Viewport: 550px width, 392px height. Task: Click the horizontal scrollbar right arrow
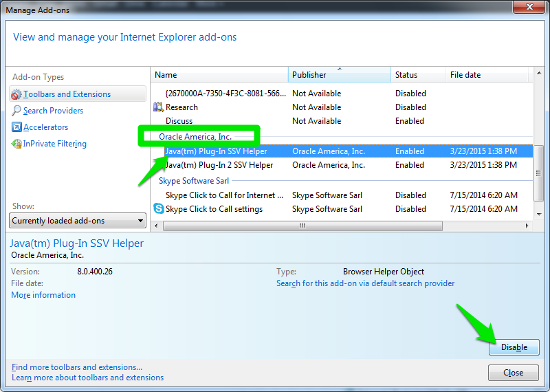click(x=527, y=226)
